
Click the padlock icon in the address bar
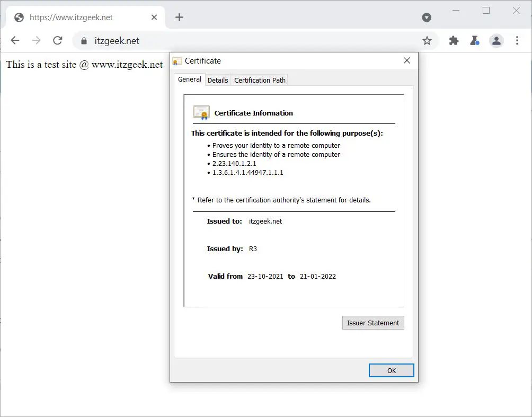(x=85, y=40)
